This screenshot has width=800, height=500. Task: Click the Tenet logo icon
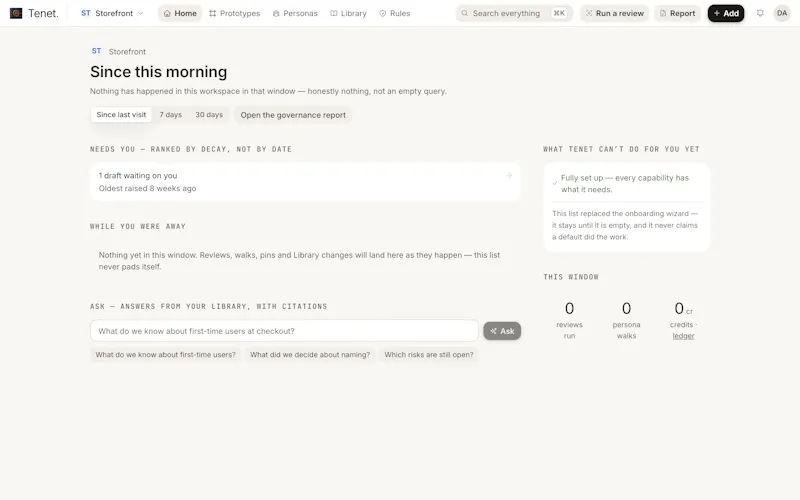click(16, 13)
